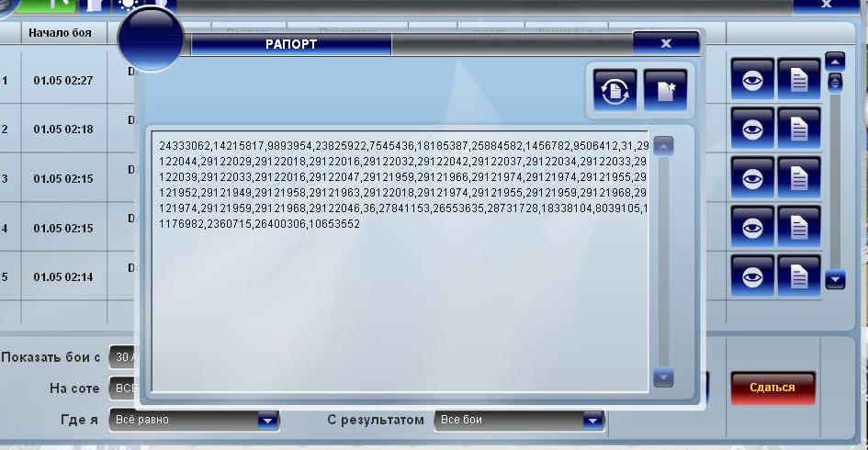Click the eye icon for battle 3
This screenshot has width=868, height=450.
point(752,178)
